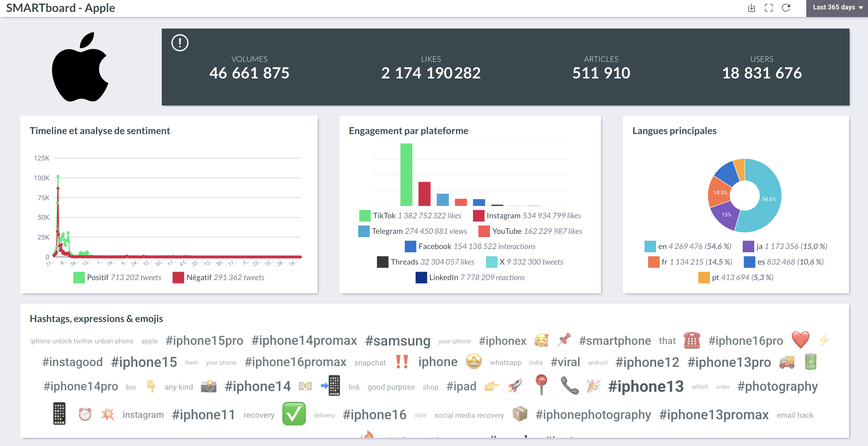Toggle the Positif legend swatch
Viewport: 868px width, 446px height.
tap(79, 278)
